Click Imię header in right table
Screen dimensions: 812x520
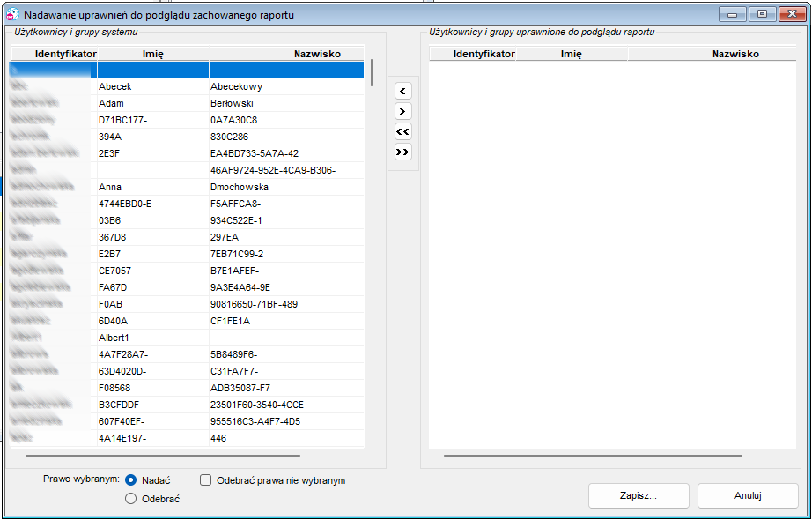[572, 54]
